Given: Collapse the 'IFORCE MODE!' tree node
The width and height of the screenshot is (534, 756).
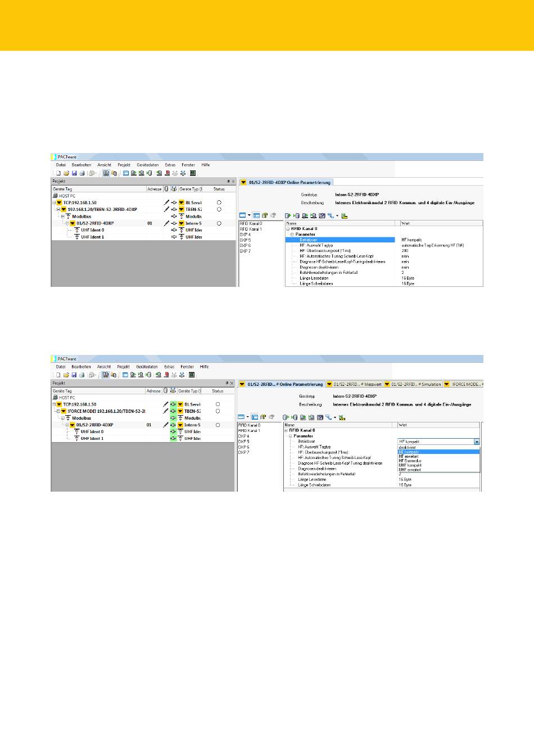Looking at the screenshot, I should coord(58,411).
